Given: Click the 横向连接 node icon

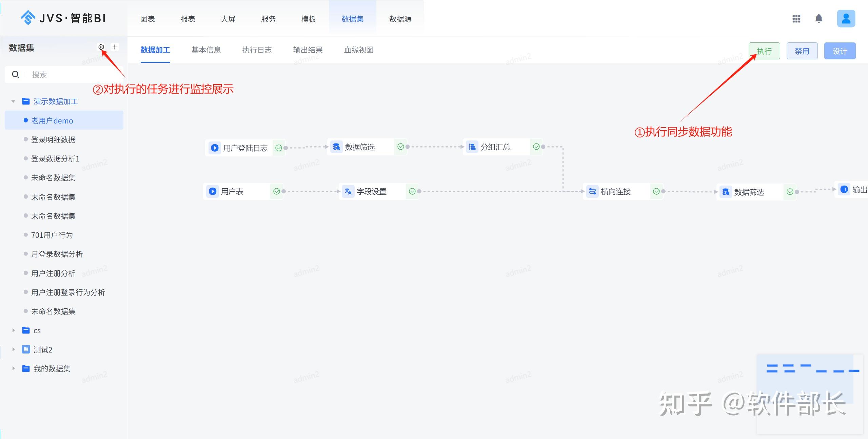Looking at the screenshot, I should tap(592, 191).
